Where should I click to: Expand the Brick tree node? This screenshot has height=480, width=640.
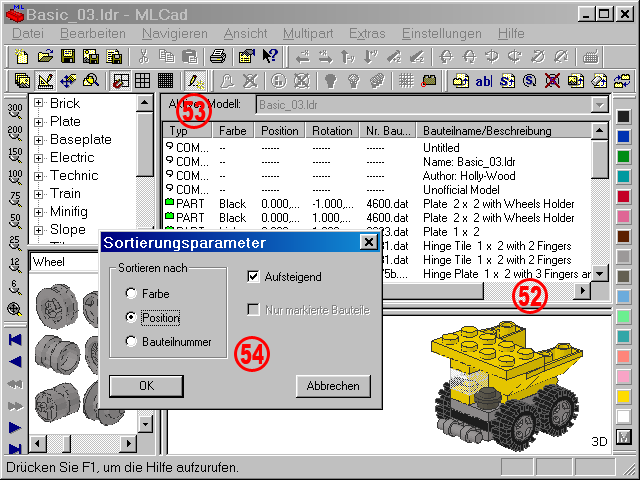(x=38, y=103)
